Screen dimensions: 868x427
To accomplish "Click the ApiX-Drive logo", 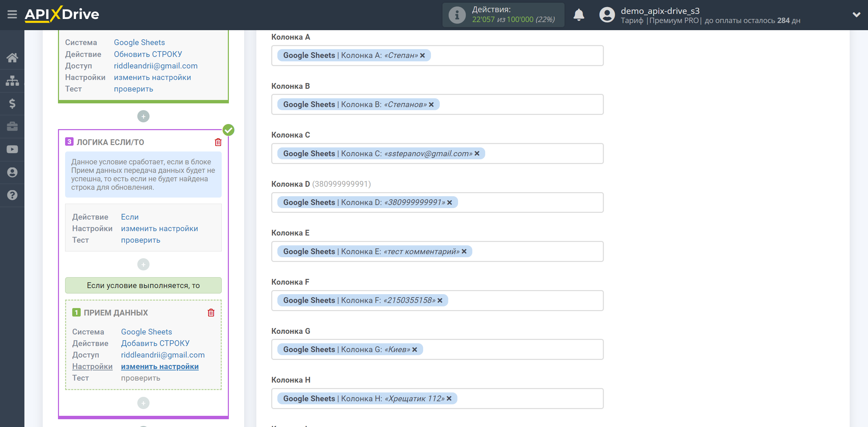I will tap(62, 14).
